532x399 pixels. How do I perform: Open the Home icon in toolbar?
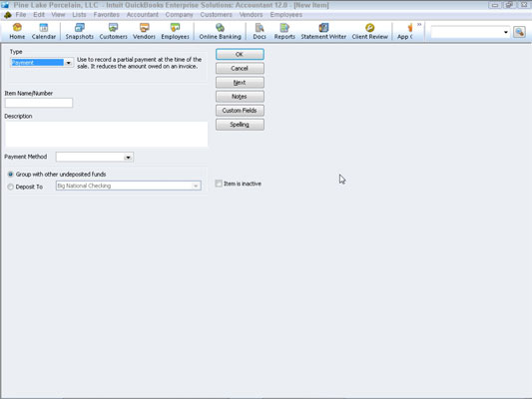[17, 31]
